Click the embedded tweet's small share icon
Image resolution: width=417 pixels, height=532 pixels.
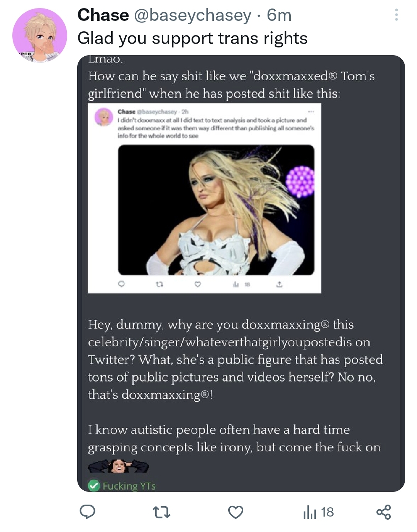tap(280, 284)
